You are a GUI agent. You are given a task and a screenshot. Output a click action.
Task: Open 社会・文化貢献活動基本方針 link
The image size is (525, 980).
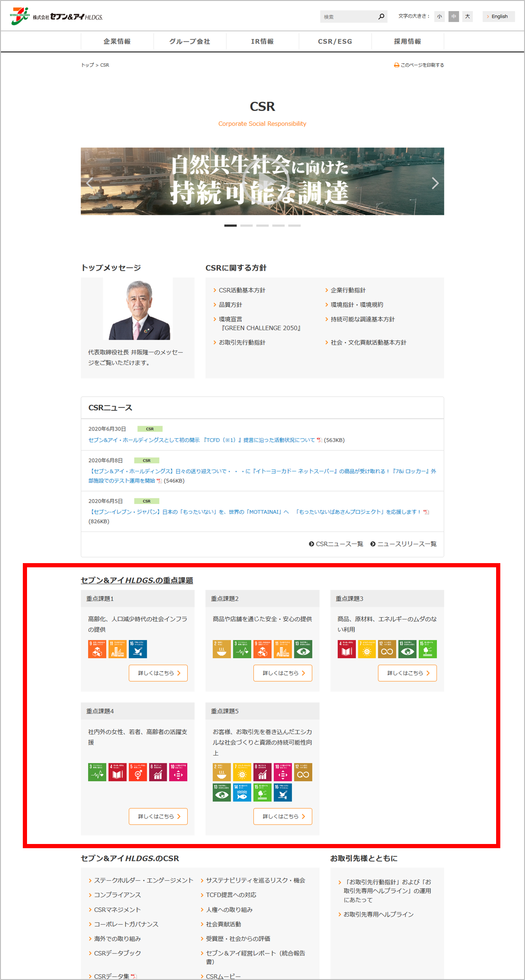368,342
